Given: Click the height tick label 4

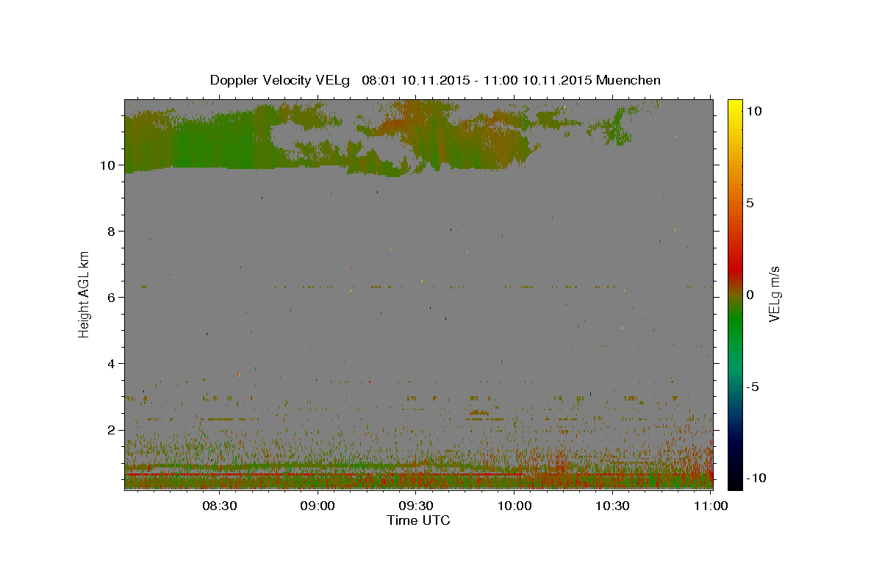Looking at the screenshot, I should (x=112, y=364).
